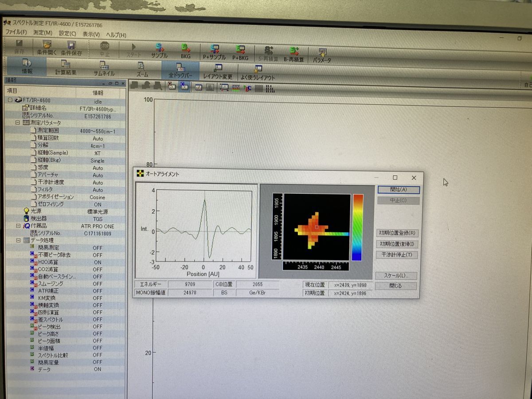532x399 pixels.
Task: Click the 初期位置復帰(I) button
Action: click(x=398, y=244)
